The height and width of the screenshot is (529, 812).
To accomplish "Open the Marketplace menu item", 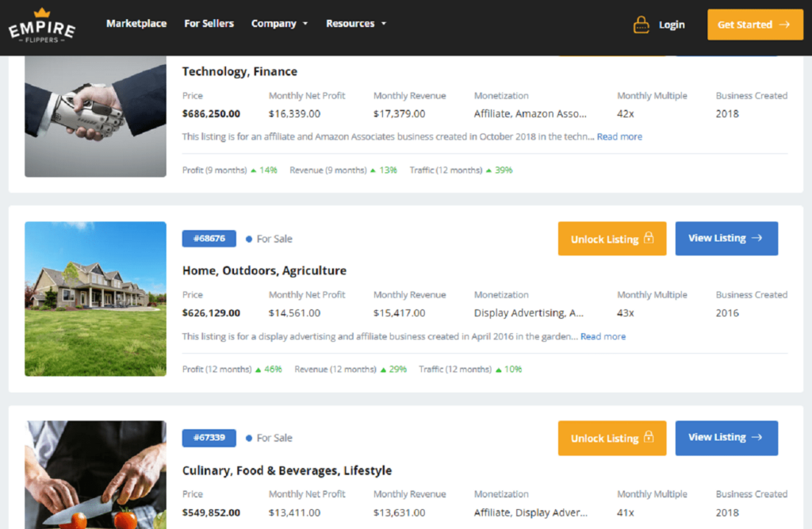I will 136,24.
